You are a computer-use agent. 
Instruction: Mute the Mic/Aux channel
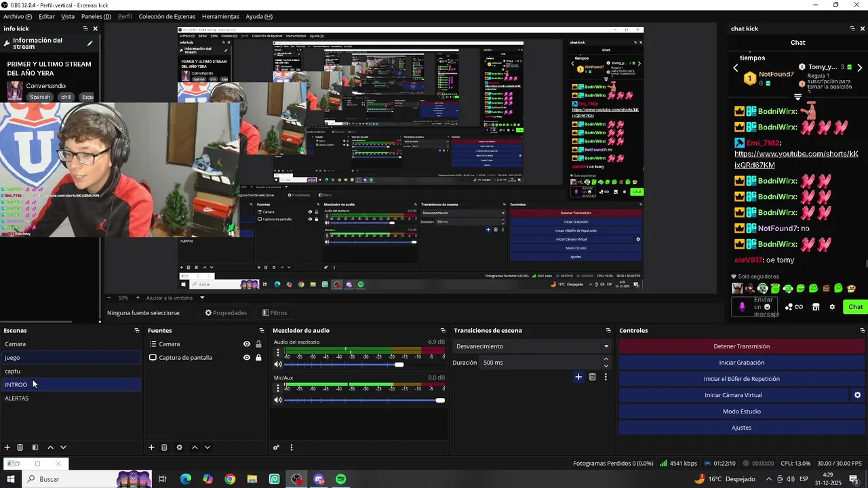click(278, 400)
